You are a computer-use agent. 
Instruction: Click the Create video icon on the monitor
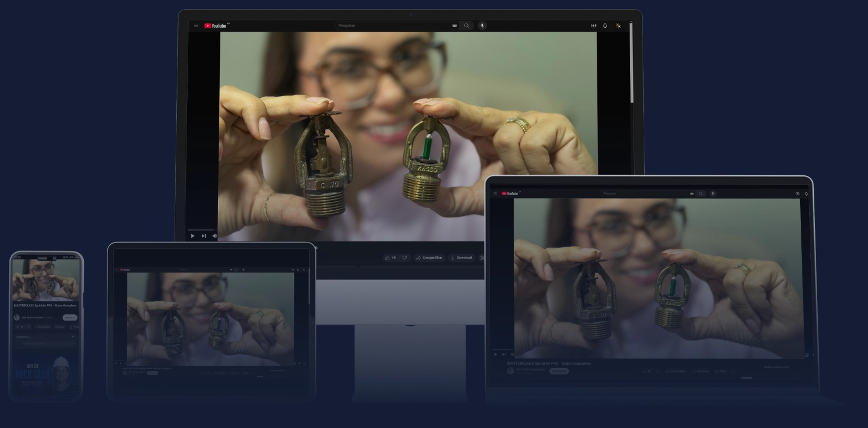pyautogui.click(x=593, y=25)
